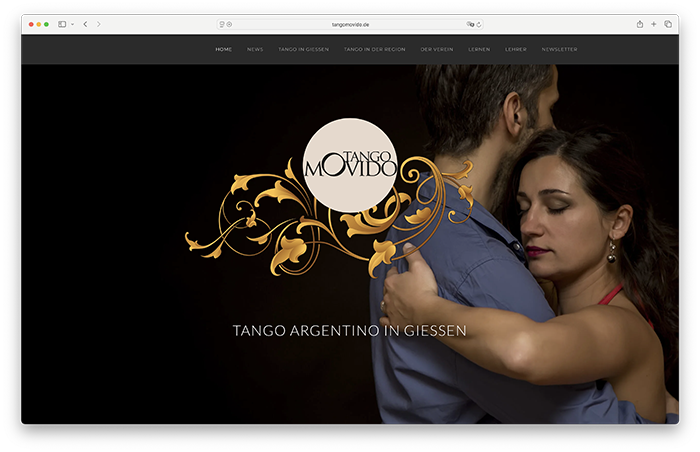Minimize the window with yellow button

click(x=39, y=24)
